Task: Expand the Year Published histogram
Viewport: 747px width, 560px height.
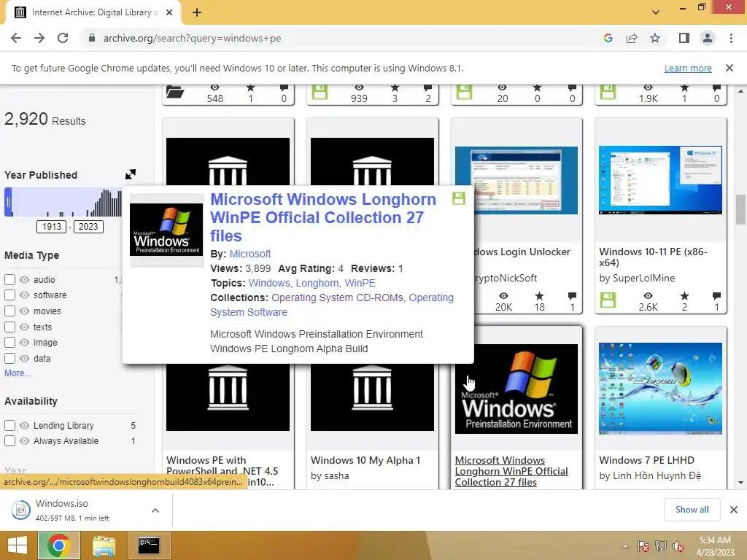Action: click(131, 174)
